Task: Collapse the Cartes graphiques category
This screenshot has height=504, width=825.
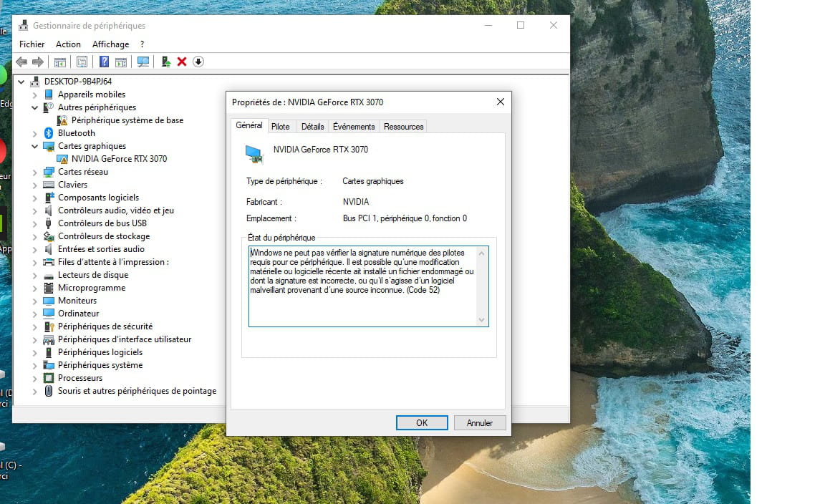Action: tap(34, 146)
